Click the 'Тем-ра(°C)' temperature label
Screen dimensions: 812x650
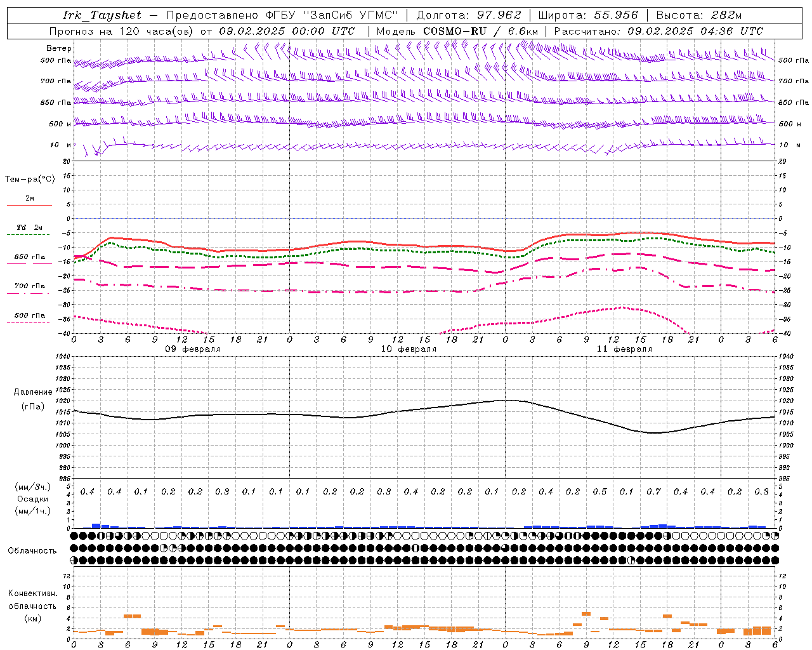click(x=30, y=179)
